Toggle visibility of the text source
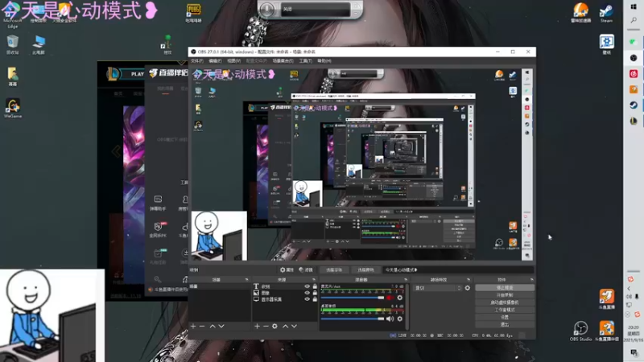Viewport: 644px width, 362px height. (307, 286)
